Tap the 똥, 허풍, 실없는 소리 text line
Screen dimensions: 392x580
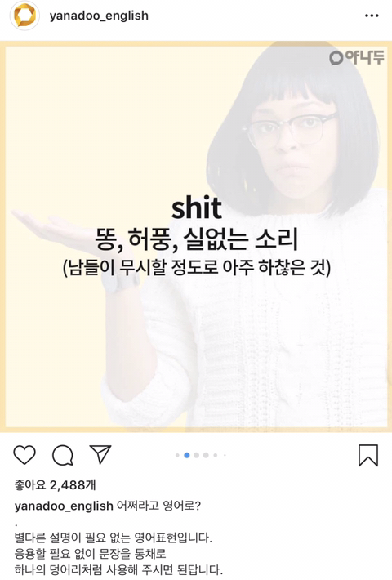tap(196, 239)
